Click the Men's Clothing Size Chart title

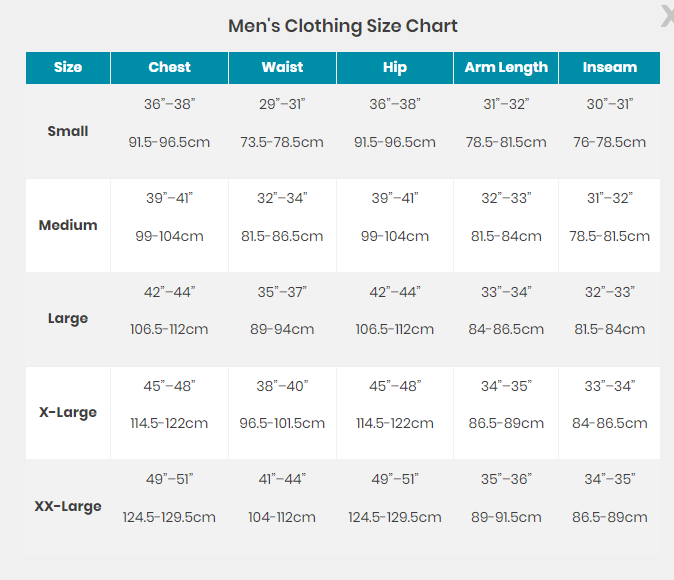343,26
